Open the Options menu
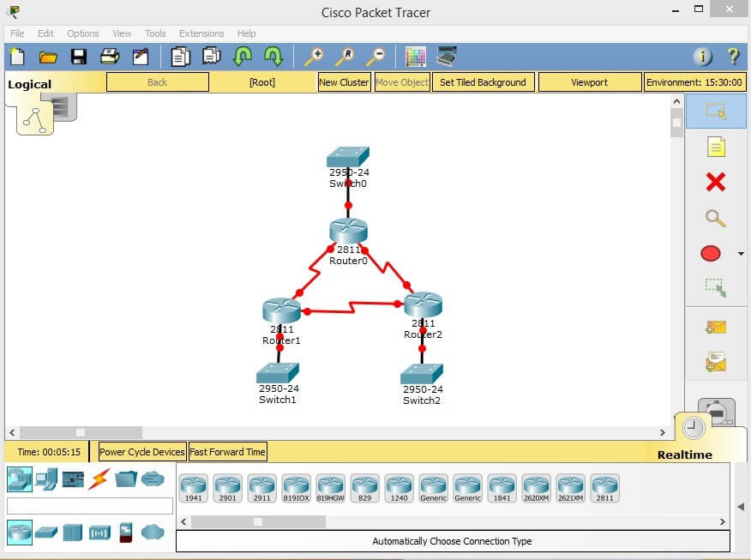 83,33
